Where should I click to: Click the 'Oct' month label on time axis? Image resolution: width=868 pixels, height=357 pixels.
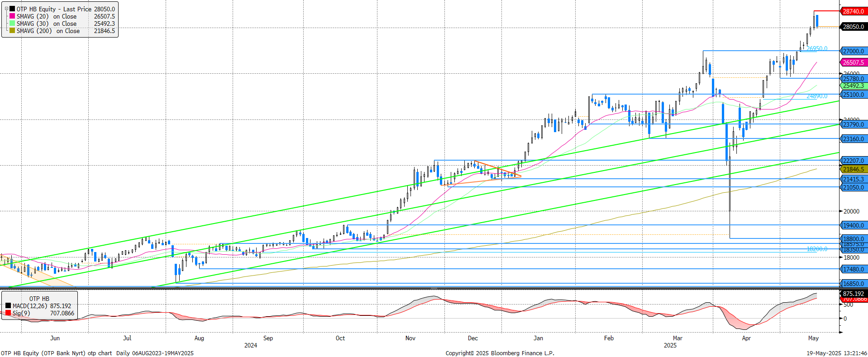point(340,338)
